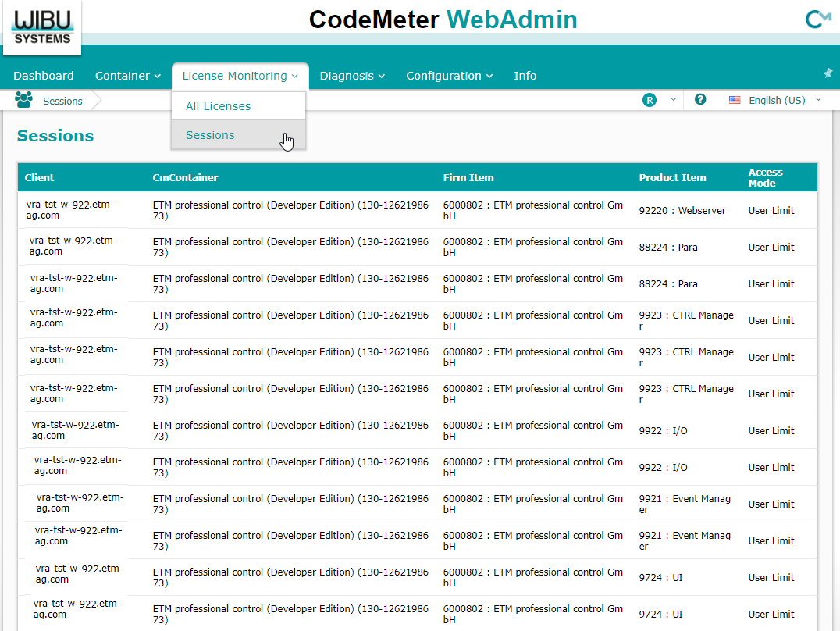Click User Limit in the first Para row
Image resolution: width=840 pixels, height=631 pixels.
pos(771,247)
